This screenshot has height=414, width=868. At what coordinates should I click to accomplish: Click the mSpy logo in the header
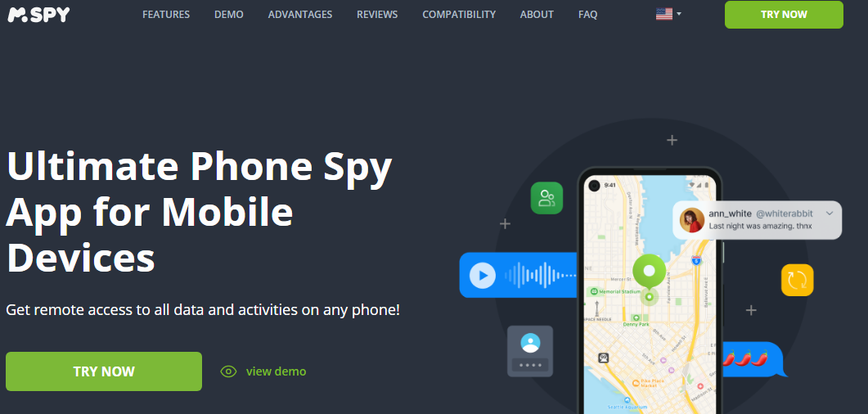tap(38, 15)
